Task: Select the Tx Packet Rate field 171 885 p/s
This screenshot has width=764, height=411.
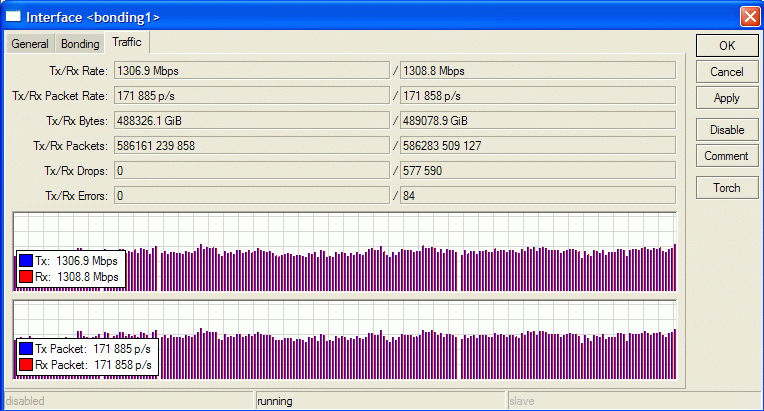Action: (x=252, y=95)
